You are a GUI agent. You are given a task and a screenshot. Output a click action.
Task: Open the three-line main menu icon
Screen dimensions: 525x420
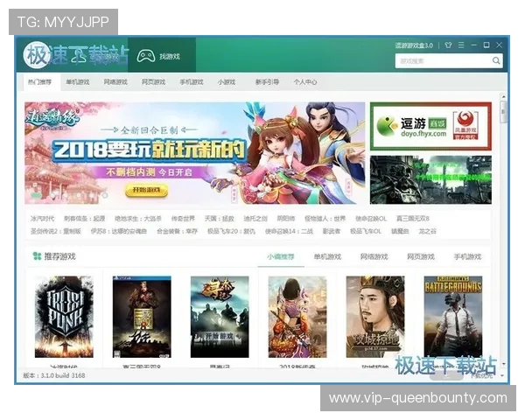[x=461, y=45]
